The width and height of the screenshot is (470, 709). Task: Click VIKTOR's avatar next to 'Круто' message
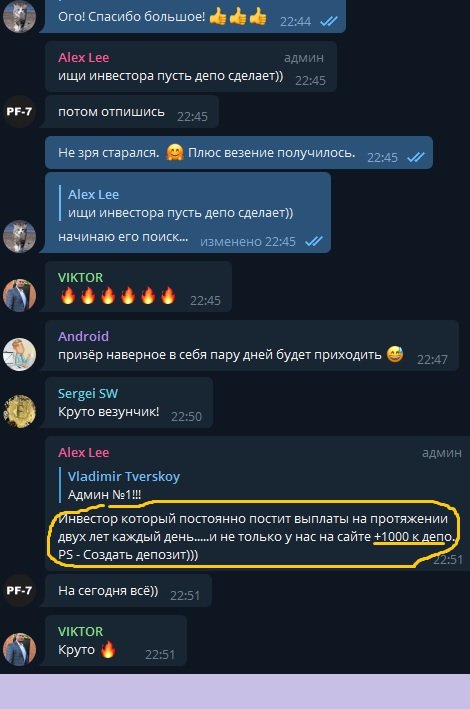[19, 649]
